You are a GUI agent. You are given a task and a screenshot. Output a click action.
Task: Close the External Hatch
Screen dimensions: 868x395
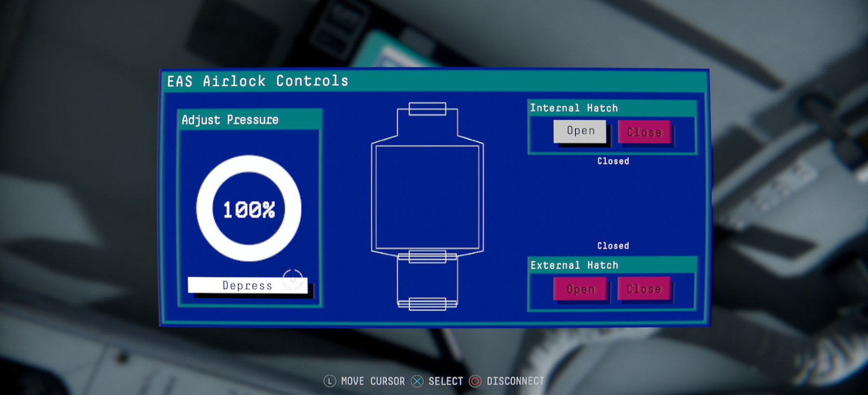tap(644, 289)
